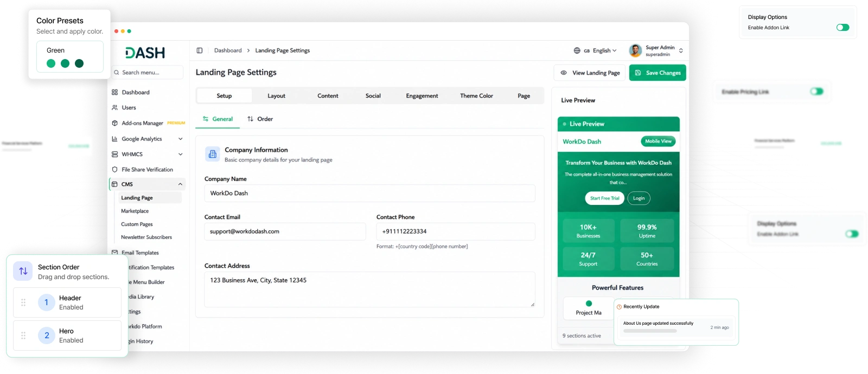The image size is (868, 374).
Task: Click the Section Order arrows icon
Action: point(23,271)
